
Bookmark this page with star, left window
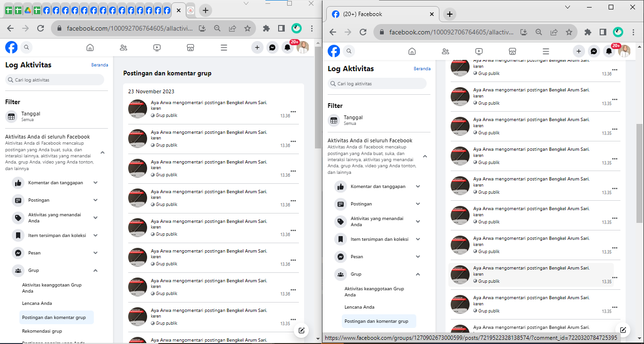click(248, 28)
